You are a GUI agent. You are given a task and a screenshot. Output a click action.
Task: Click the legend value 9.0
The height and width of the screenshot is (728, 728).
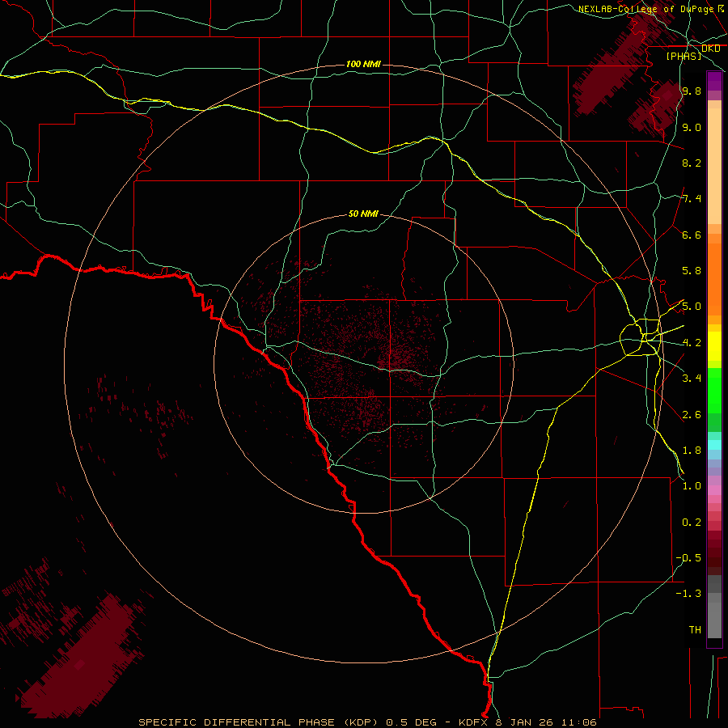pyautogui.click(x=692, y=127)
